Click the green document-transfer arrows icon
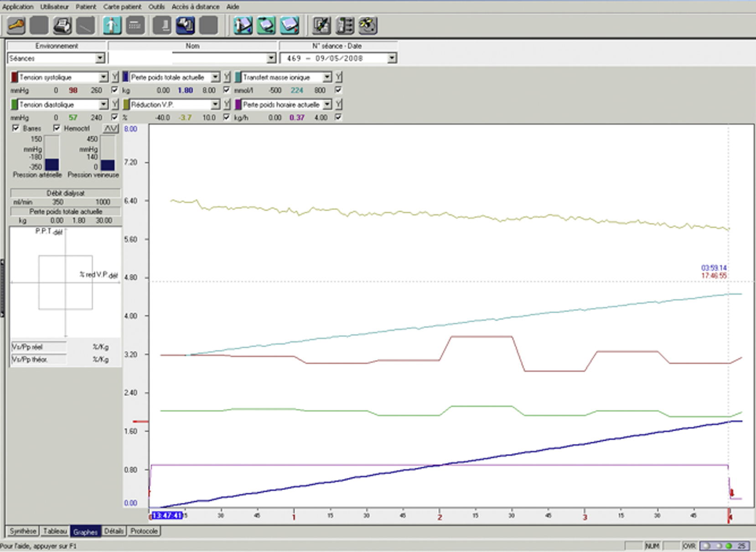 point(266,26)
